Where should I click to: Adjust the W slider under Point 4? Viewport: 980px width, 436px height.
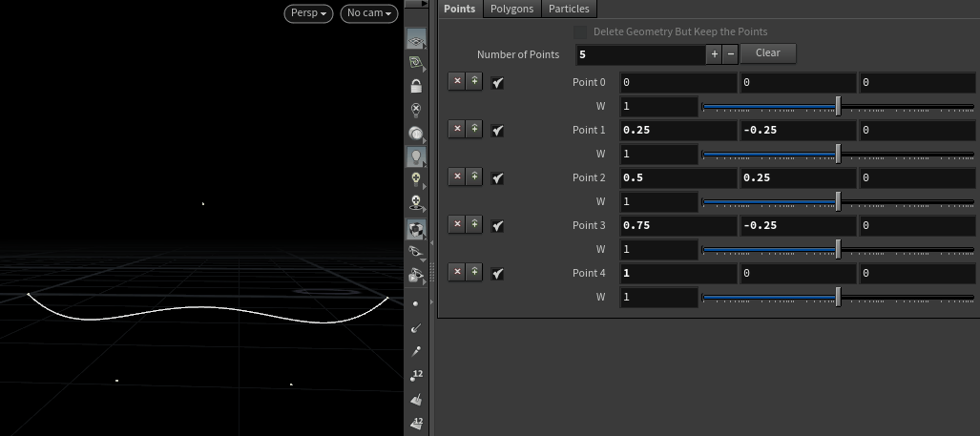(838, 298)
